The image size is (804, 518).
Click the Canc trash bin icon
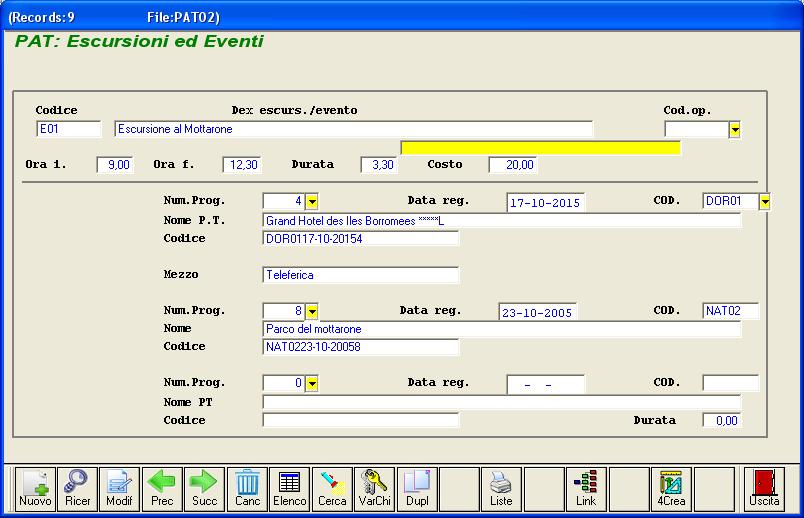click(247, 489)
